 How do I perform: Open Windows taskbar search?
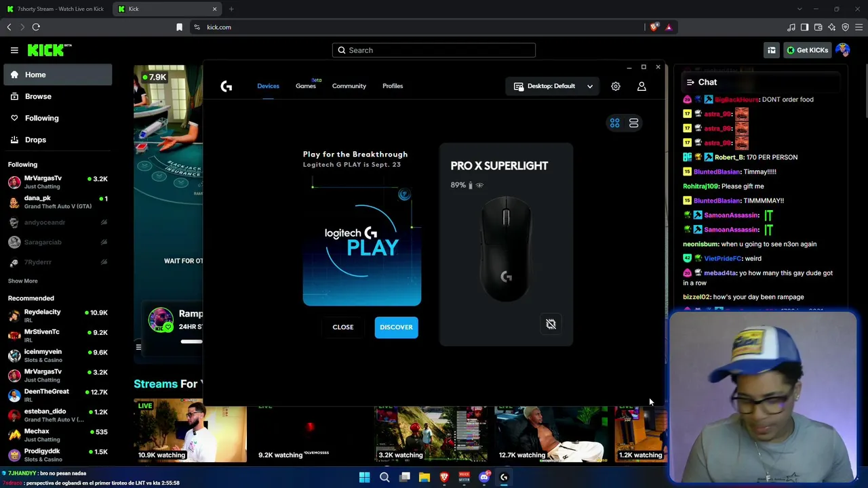coord(384,477)
